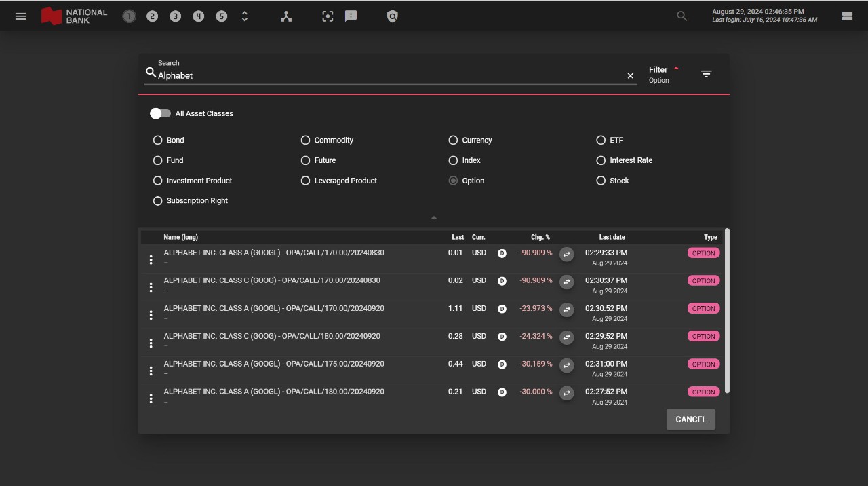Click swap icon on the 1.11 row
Screen dimensions: 868x486
[566, 310]
